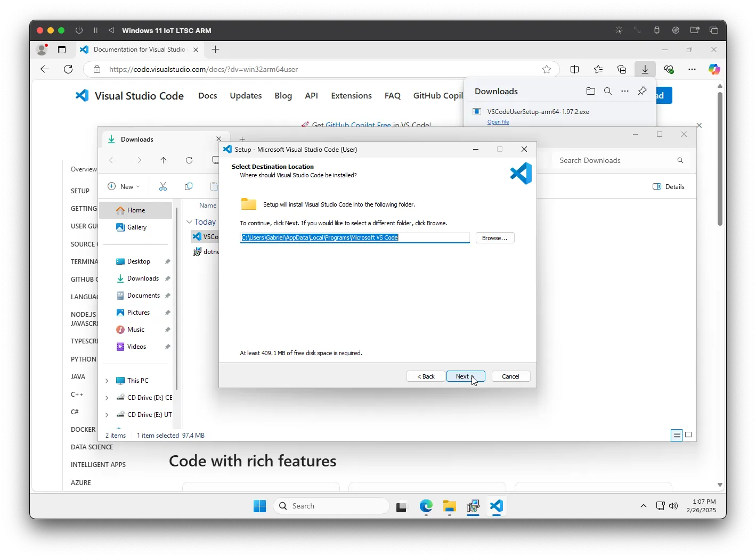The height and width of the screenshot is (558, 756).
Task: Expand the This PC tree node
Action: 107,381
